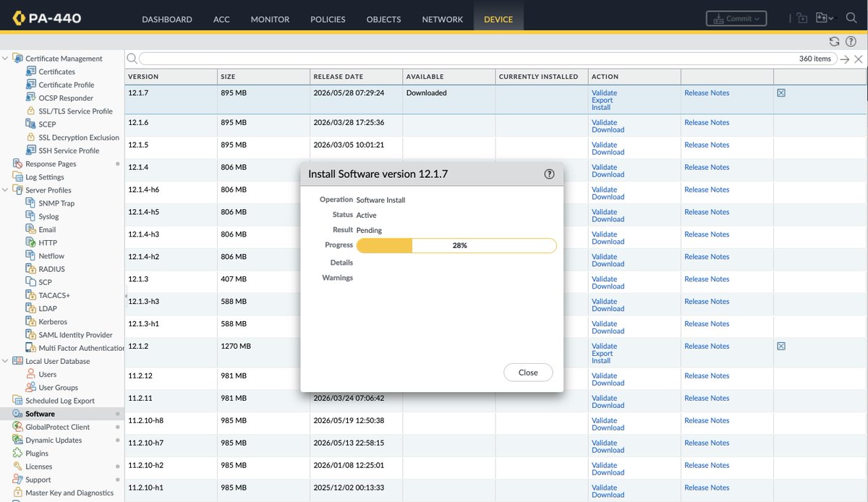868x502 pixels.
Task: Go to the NETWORK tab
Action: (x=443, y=20)
